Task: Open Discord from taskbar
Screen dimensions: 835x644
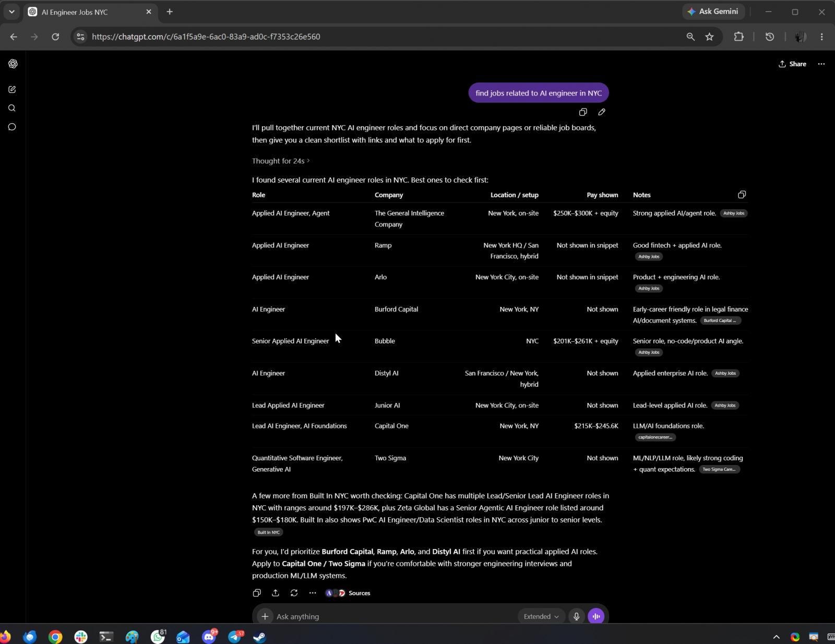Action: (209, 637)
